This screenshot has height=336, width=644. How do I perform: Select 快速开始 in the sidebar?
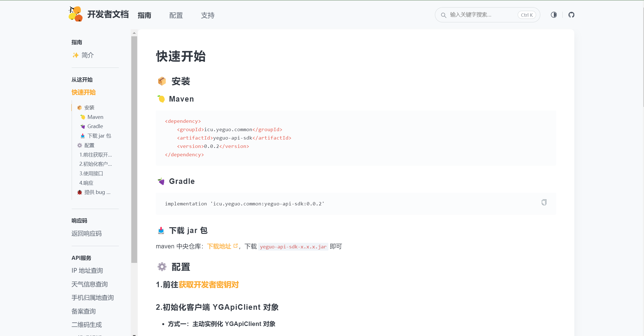pyautogui.click(x=84, y=92)
